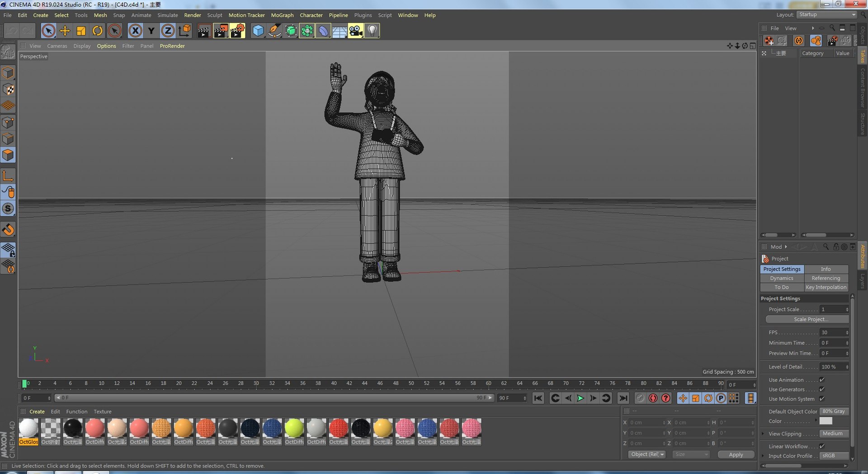Viewport: 868px width, 474px height.
Task: Open the Simulate menu
Action: 167,15
